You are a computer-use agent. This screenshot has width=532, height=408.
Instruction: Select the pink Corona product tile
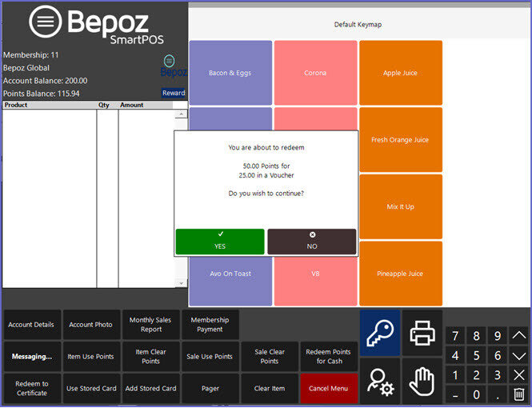(315, 74)
